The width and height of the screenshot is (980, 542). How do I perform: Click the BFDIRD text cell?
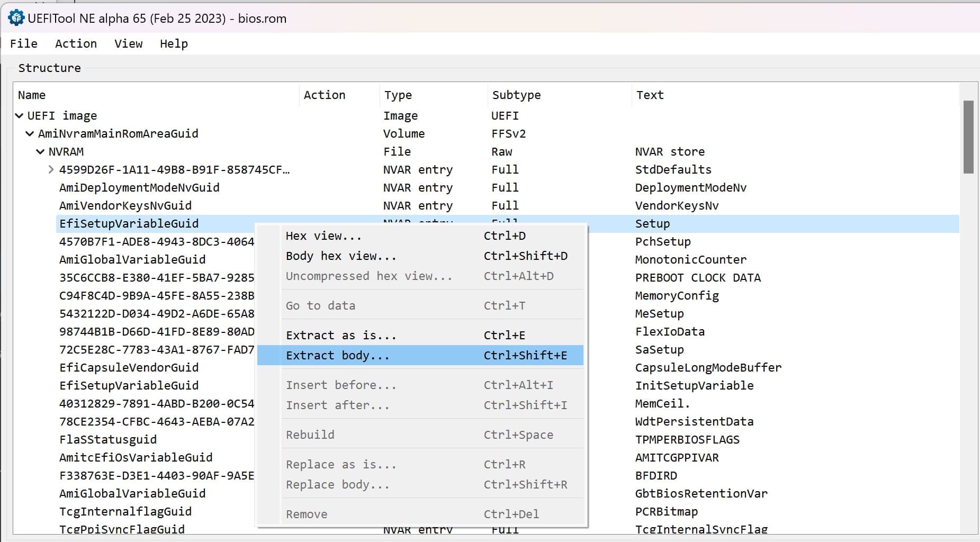point(656,475)
